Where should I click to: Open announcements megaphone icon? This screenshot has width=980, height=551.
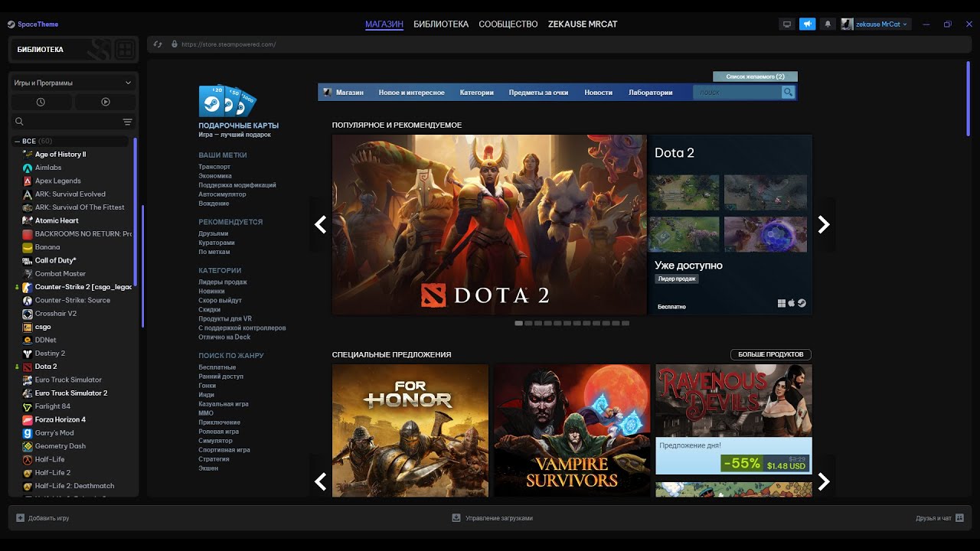coord(807,24)
